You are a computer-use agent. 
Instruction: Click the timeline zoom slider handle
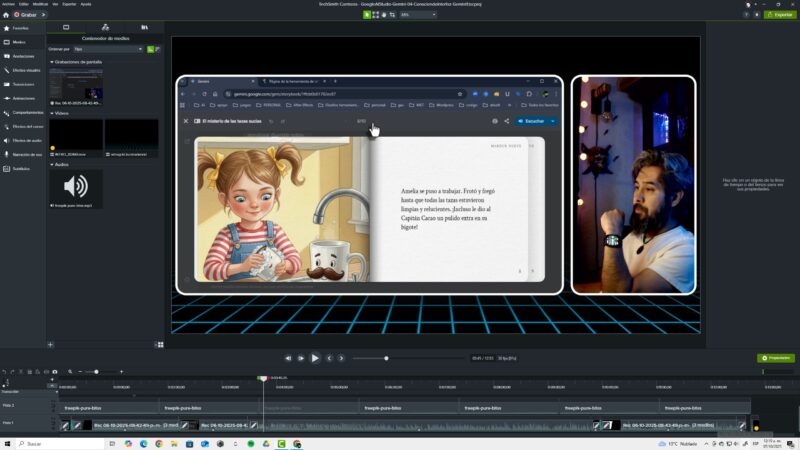tap(96, 372)
